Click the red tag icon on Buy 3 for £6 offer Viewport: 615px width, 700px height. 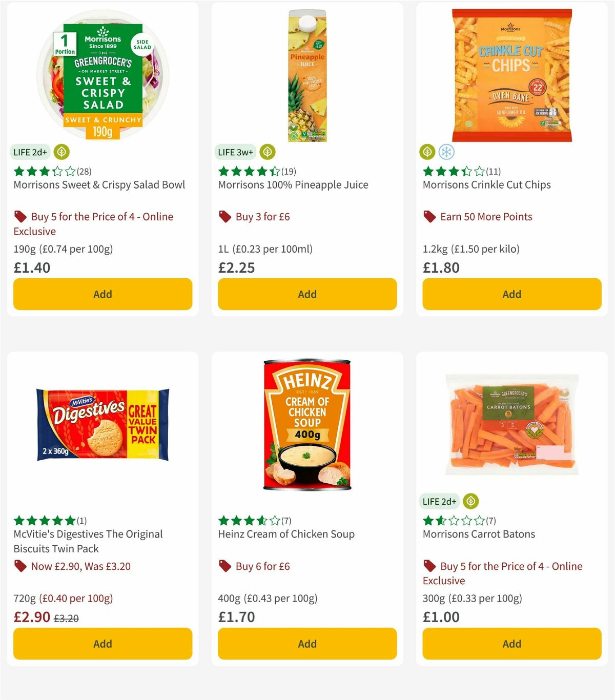[x=224, y=216]
